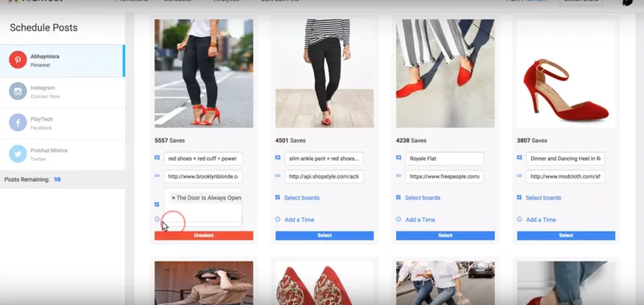Click the '3807 Saves' count text
Image resolution: width=644 pixels, height=305 pixels.
532,140
